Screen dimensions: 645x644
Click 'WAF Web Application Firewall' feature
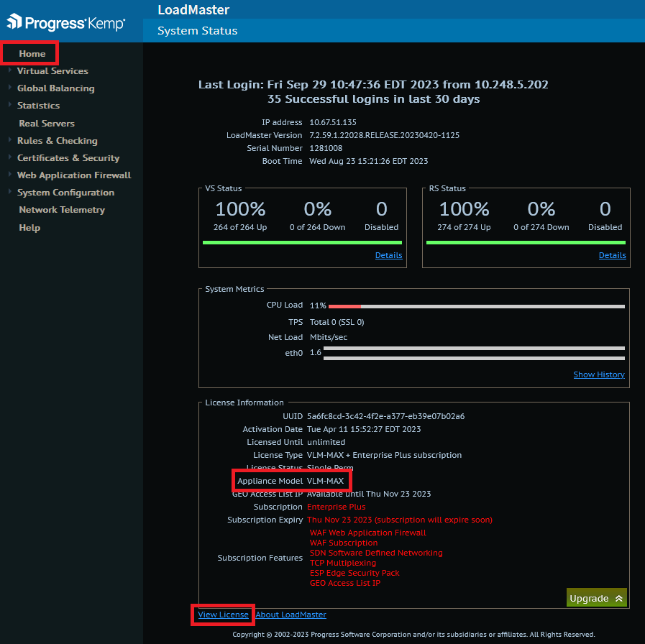point(367,533)
